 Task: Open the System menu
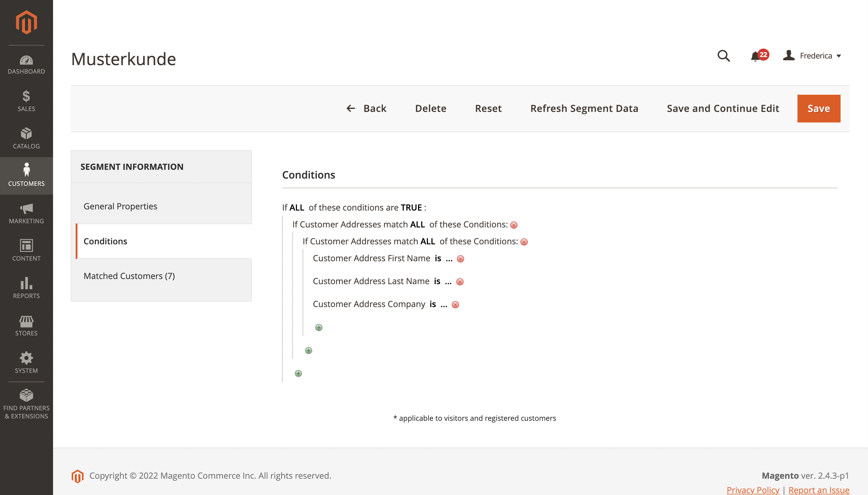(27, 363)
